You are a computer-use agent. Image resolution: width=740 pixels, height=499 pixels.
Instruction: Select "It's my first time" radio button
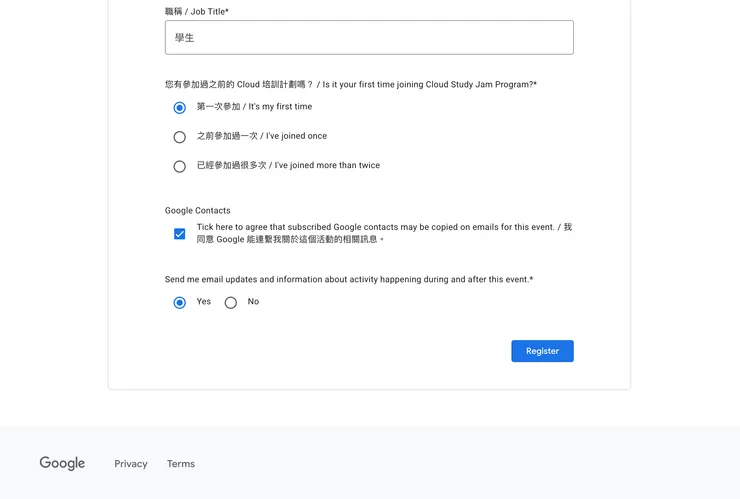[179, 108]
